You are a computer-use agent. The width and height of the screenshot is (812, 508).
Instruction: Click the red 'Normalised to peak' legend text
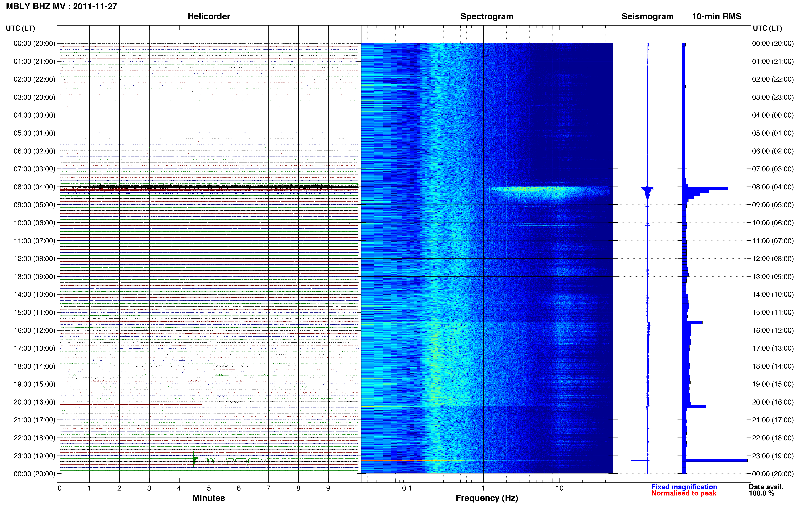[x=684, y=493]
